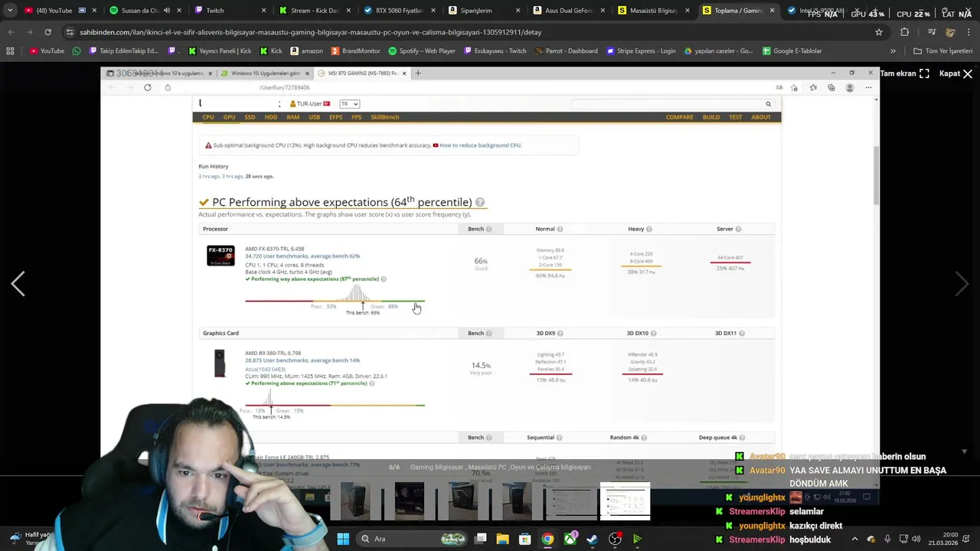Click the next image arrow
The image size is (980, 551).
coord(962,284)
